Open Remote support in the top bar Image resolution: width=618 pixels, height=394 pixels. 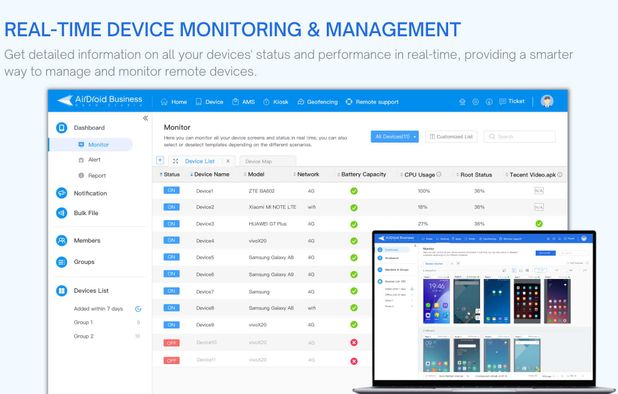pos(372,102)
